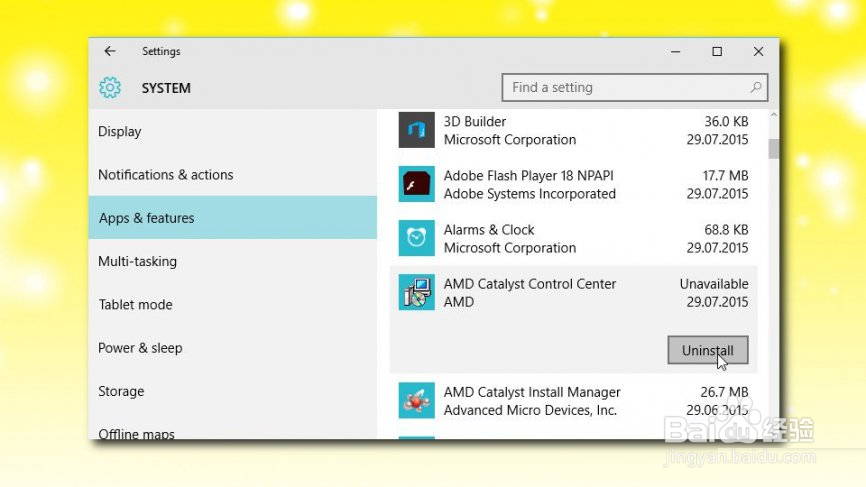Image resolution: width=866 pixels, height=487 pixels.
Task: Click the 17.7 MB size value
Action: [725, 176]
